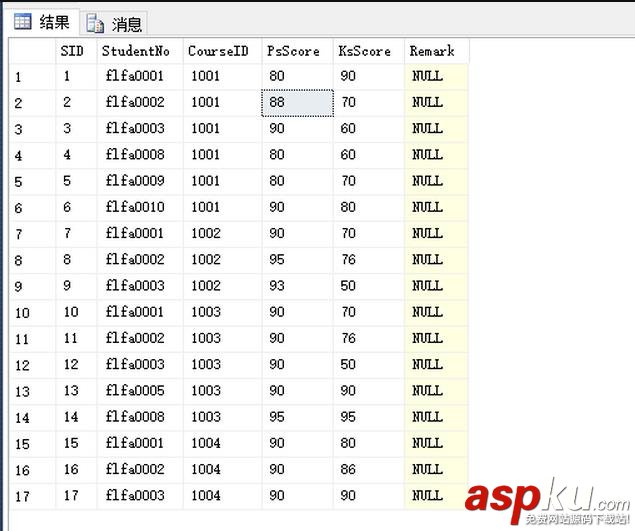The image size is (635, 531).
Task: Select the StudentNo column header
Action: pos(140,51)
